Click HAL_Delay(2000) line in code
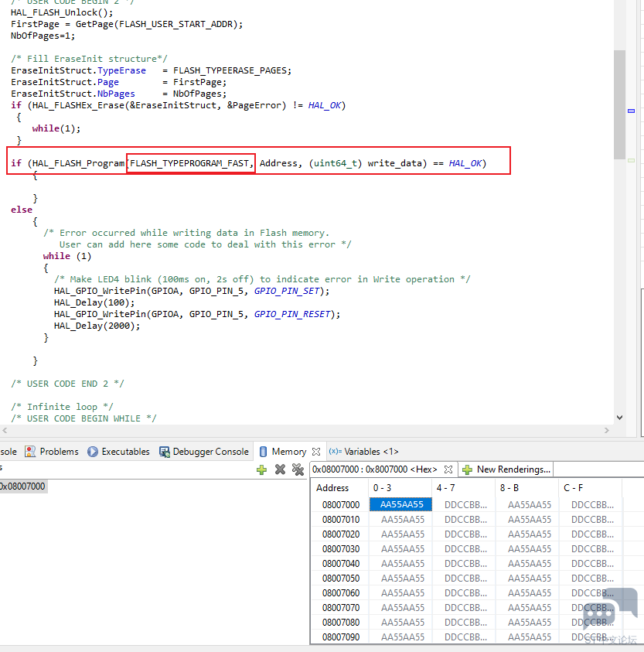The width and height of the screenshot is (644, 652). pyautogui.click(x=97, y=326)
